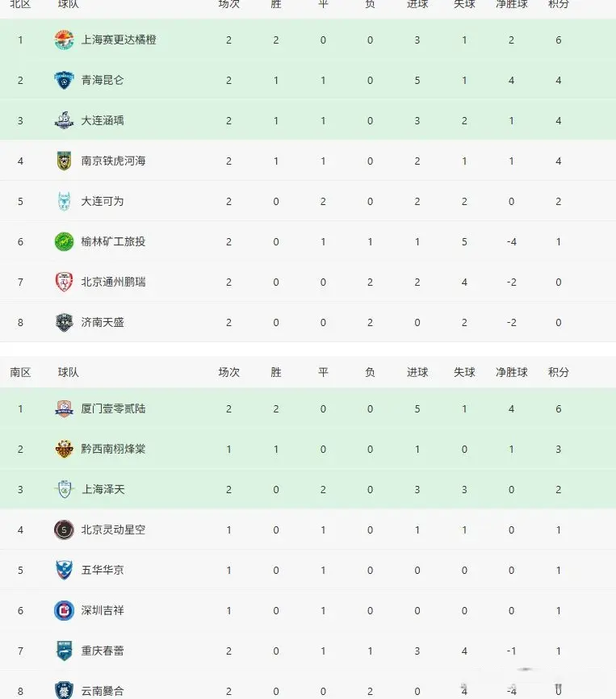This screenshot has width=616, height=699.
Task: Click the 上海赛更达橘橙 team logo
Action: 64,40
